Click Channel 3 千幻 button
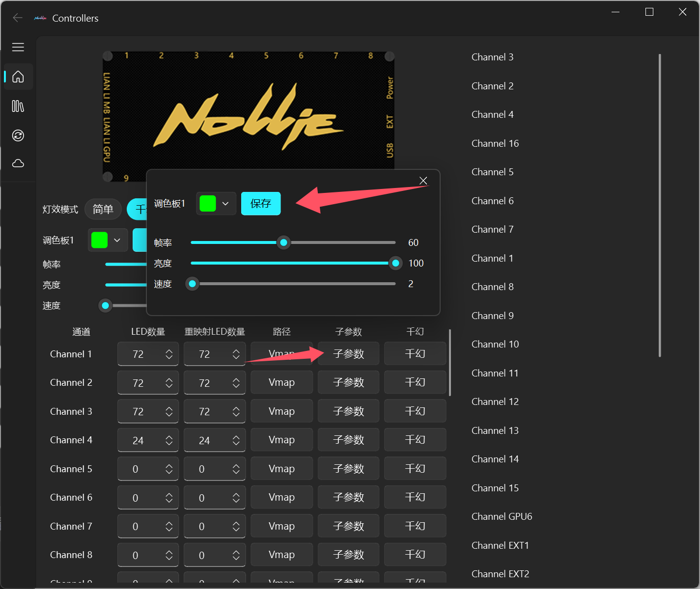This screenshot has width=700, height=589. coord(415,411)
